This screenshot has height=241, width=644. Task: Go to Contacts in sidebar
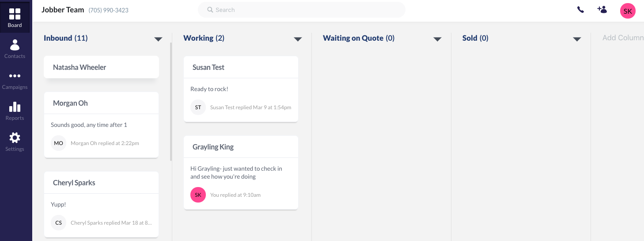(x=15, y=49)
